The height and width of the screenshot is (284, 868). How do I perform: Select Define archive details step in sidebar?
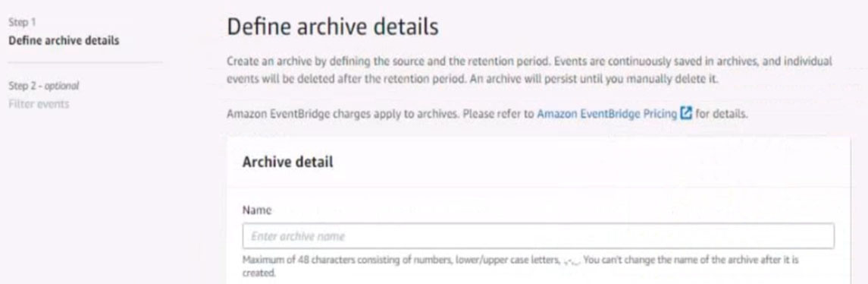pos(64,40)
